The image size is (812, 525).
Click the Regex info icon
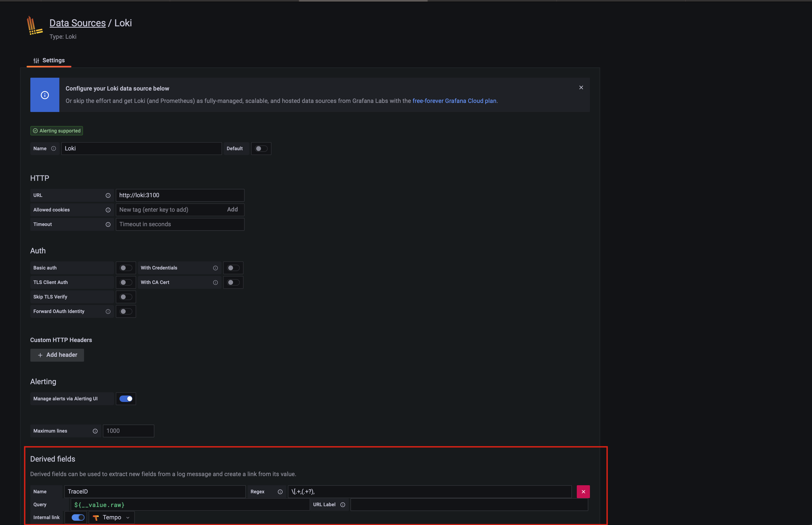[x=280, y=492]
